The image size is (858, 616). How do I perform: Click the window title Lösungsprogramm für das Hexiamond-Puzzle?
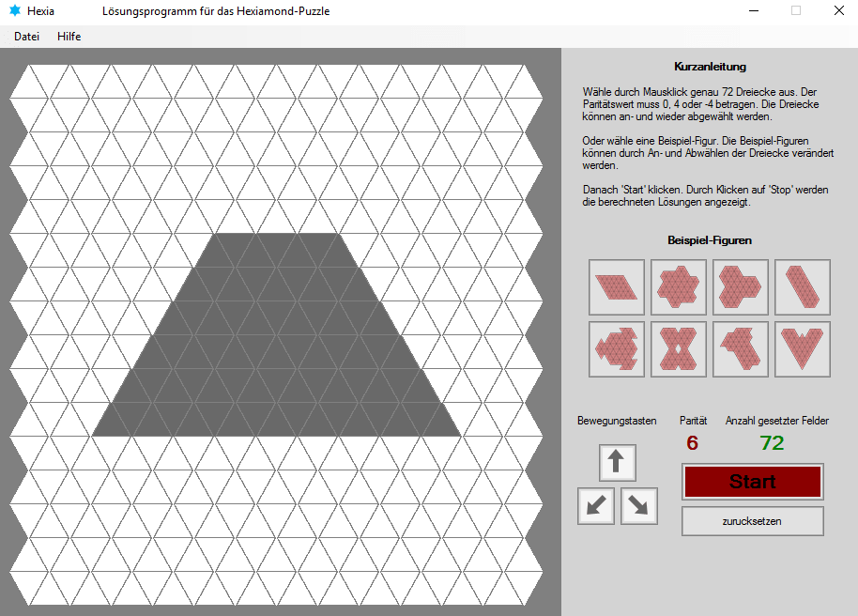click(216, 11)
